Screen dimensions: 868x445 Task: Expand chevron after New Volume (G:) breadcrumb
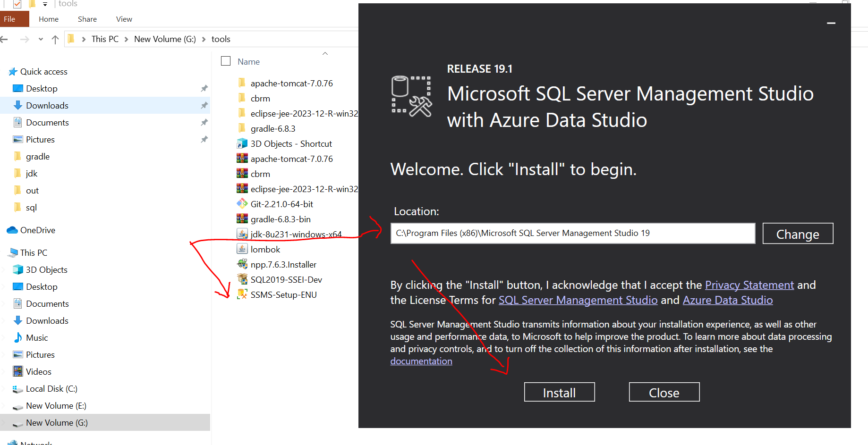tap(204, 39)
